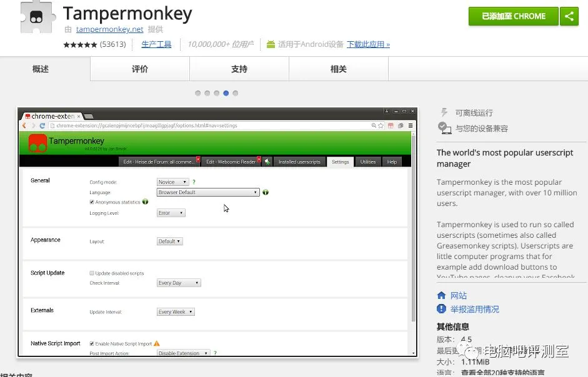
Task: Click the magnifier zoom icon in address bar
Action: pos(374,125)
